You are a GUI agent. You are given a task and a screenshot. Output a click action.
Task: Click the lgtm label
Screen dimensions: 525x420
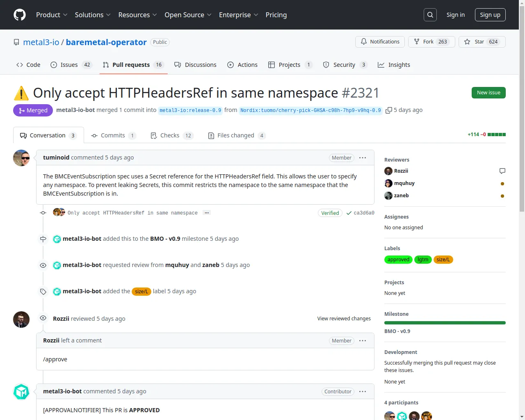click(x=423, y=260)
